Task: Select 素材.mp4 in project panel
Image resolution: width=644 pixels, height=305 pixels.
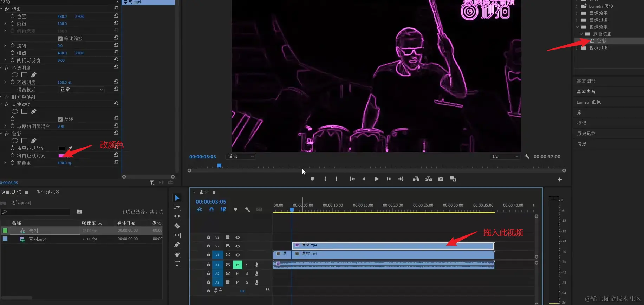Action: click(x=38, y=239)
